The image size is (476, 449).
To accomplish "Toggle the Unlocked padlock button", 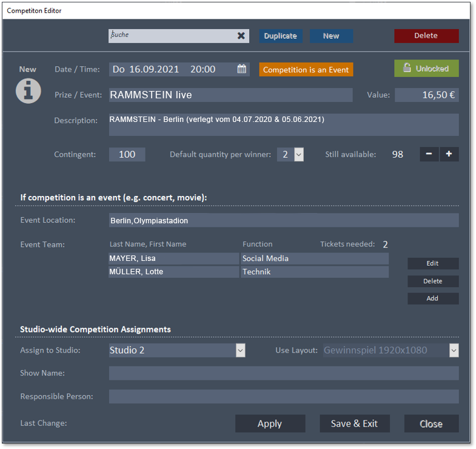I will (426, 69).
